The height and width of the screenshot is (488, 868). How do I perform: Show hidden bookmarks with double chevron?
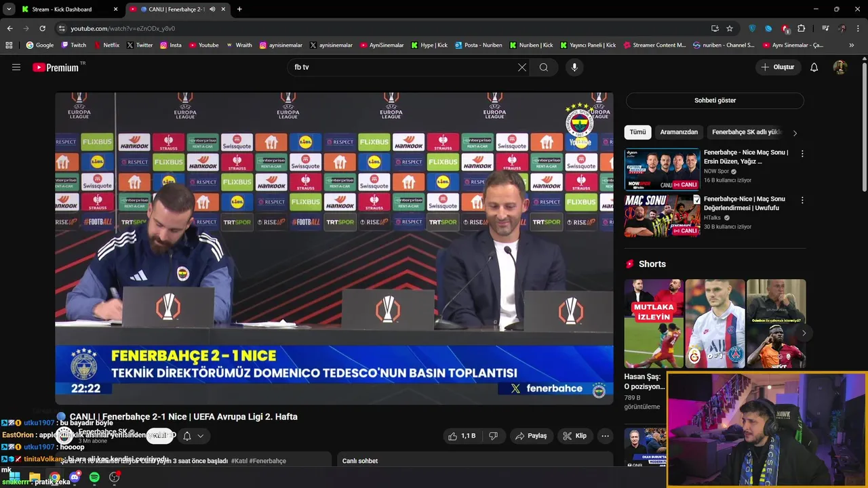852,45
